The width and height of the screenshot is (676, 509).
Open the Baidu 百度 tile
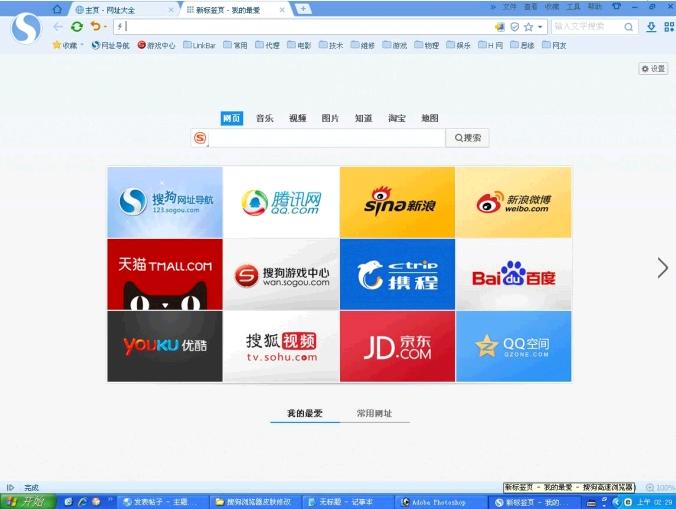(x=513, y=274)
